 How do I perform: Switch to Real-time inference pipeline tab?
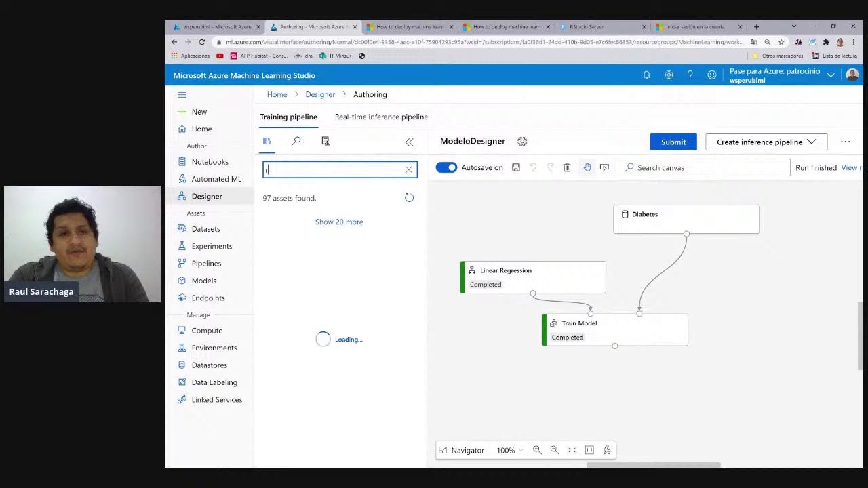coord(381,117)
